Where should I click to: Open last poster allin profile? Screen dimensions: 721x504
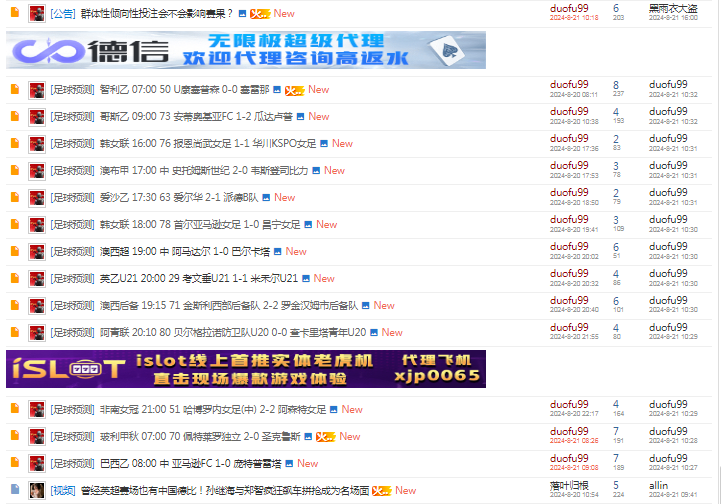[658, 486]
